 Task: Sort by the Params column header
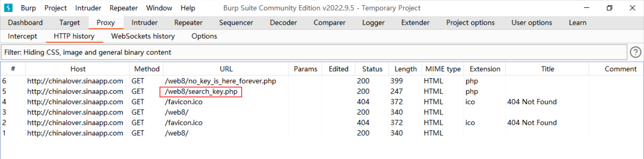point(305,69)
